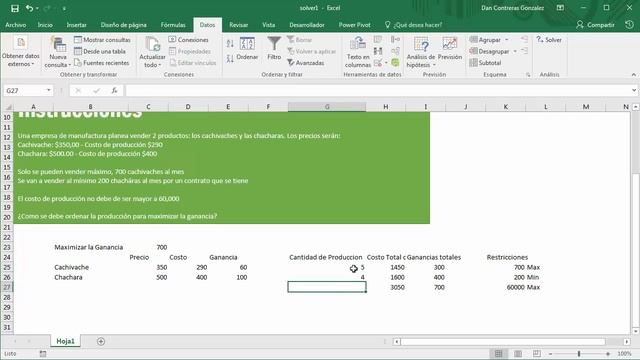Switch to the Inicio tab
This screenshot has height=360, width=640.
(45, 25)
